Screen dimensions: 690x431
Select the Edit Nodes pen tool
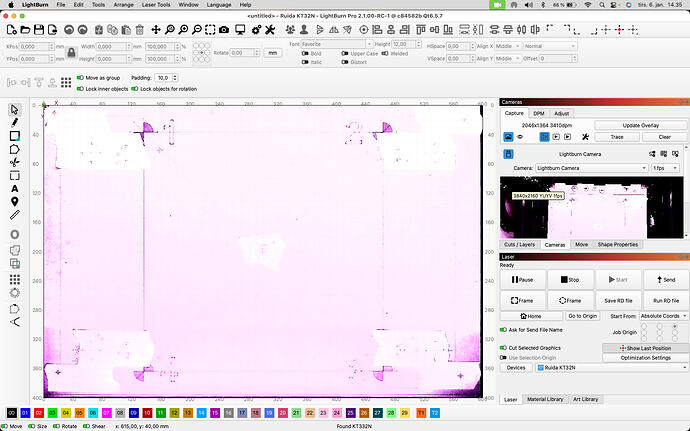click(x=15, y=122)
